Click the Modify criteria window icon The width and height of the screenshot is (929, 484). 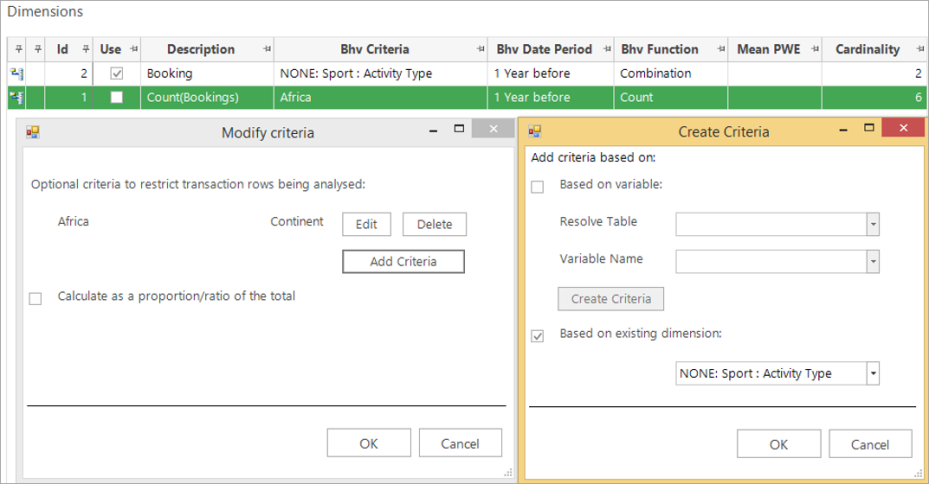pos(33,132)
